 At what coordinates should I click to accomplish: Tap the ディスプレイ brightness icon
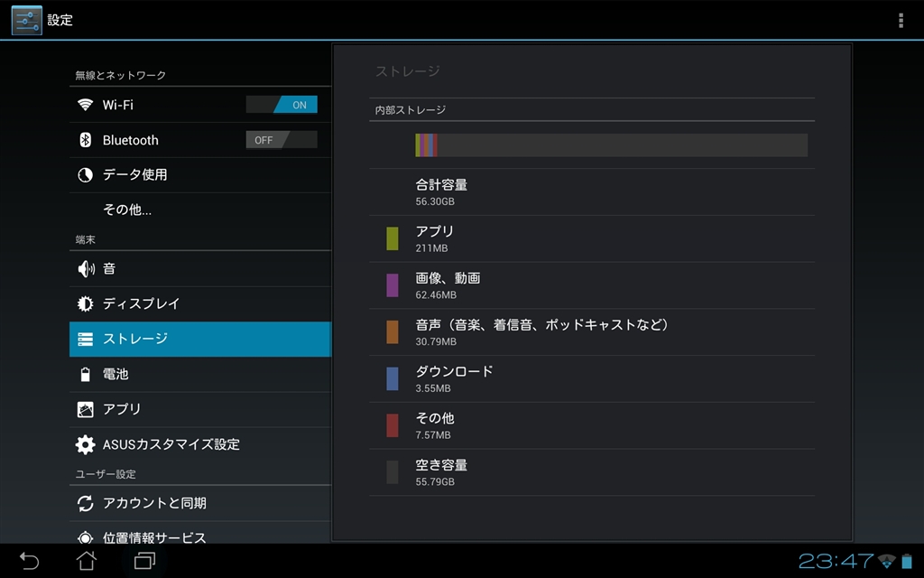coord(86,303)
